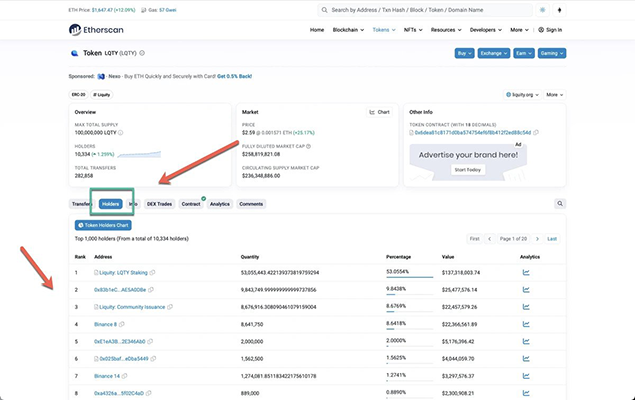This screenshot has height=400, width=635.
Task: Click the next page arrow
Action: pos(537,239)
